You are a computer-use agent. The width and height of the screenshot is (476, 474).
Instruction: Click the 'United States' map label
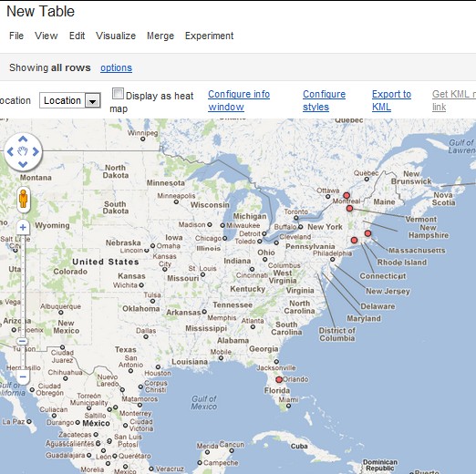click(106, 262)
